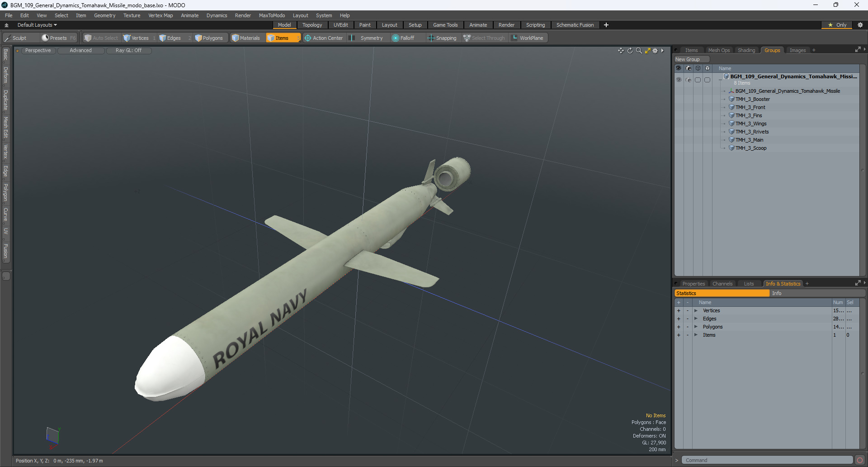Maximize the viewport with the yellow arrows icon

click(647, 51)
